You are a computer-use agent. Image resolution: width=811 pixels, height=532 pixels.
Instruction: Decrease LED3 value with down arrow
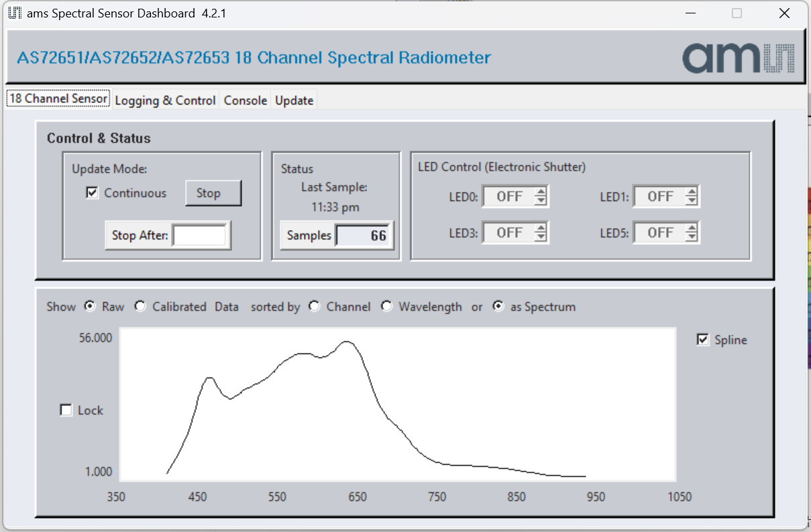[x=541, y=237]
